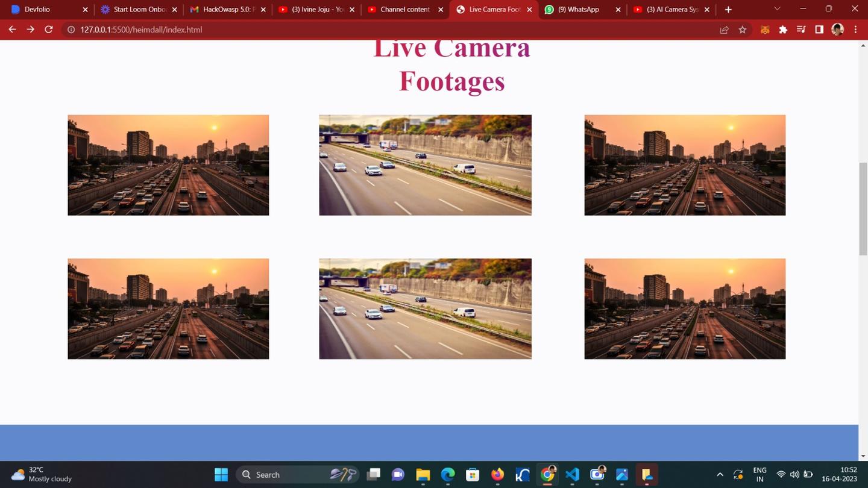Close the WhatsApp tab

coord(618,10)
